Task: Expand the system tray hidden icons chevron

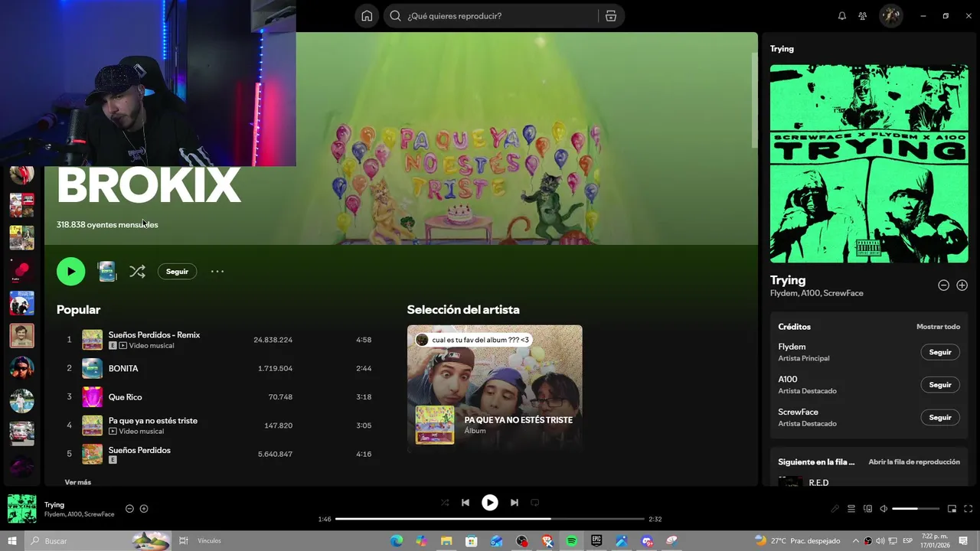Action: click(x=856, y=541)
